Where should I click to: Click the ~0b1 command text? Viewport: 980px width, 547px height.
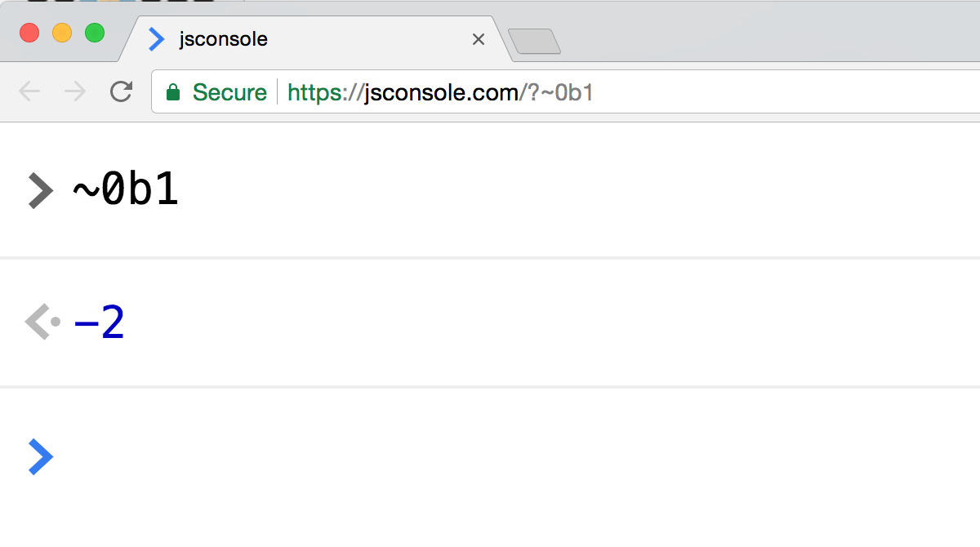tap(126, 191)
